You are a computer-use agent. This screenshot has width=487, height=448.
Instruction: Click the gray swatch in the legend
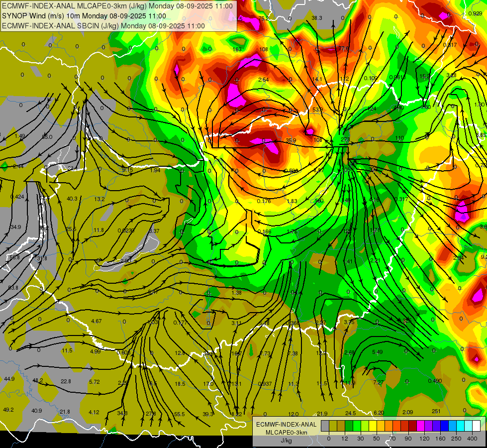coord(325,426)
